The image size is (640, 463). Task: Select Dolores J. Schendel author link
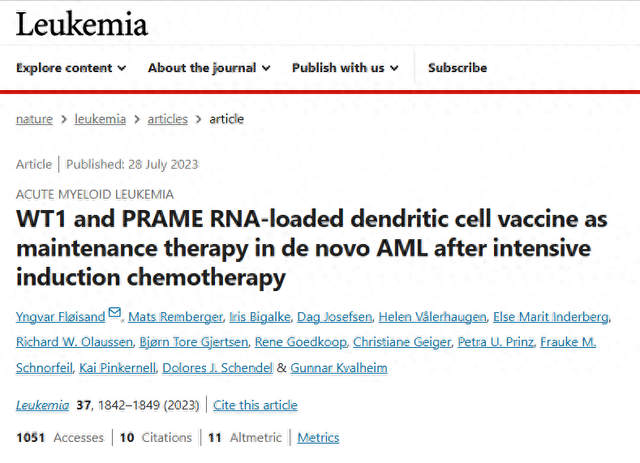click(217, 368)
